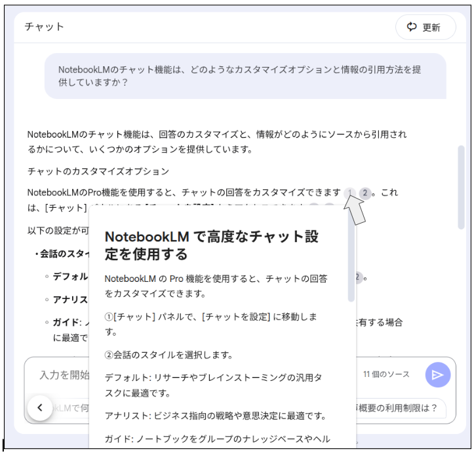Open citation 1 after カスタマイズできます
This screenshot has width=476, height=455.
pyautogui.click(x=349, y=193)
